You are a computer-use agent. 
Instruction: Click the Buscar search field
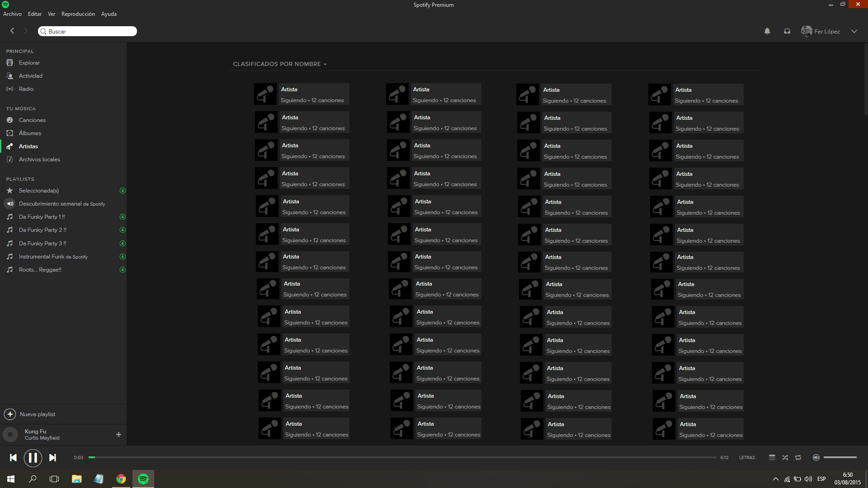click(87, 31)
